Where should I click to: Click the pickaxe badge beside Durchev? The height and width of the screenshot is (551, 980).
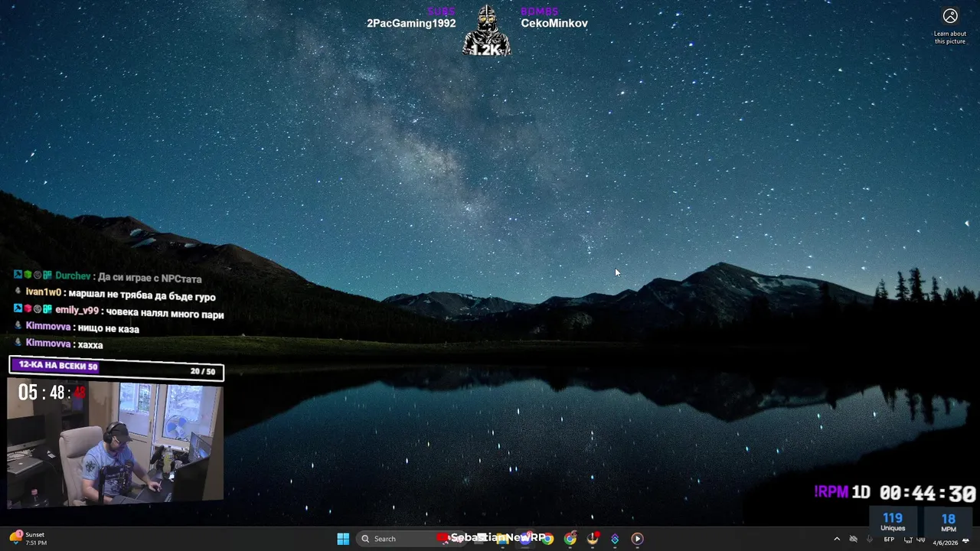[x=18, y=275]
